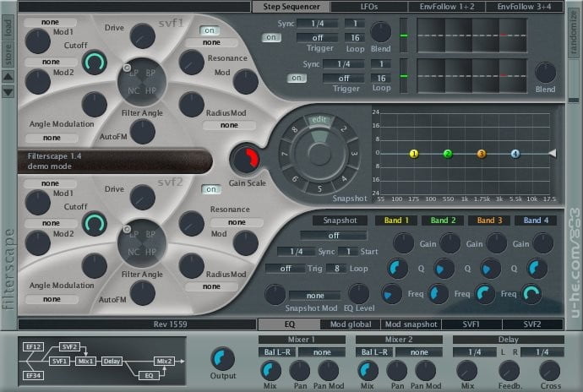Select EQ band 1 yellow node
The height and width of the screenshot is (392, 583).
414,154
